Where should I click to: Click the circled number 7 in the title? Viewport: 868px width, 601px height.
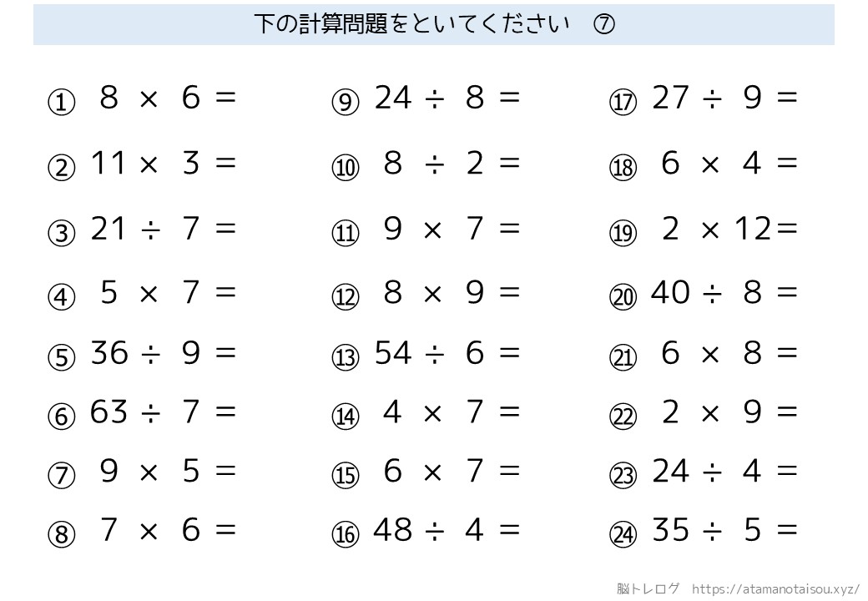pos(604,24)
